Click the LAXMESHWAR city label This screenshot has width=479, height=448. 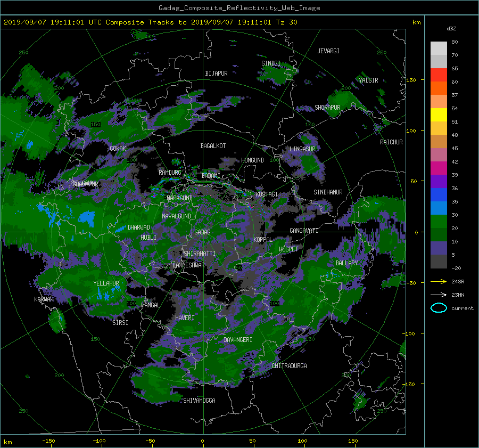[188, 265]
